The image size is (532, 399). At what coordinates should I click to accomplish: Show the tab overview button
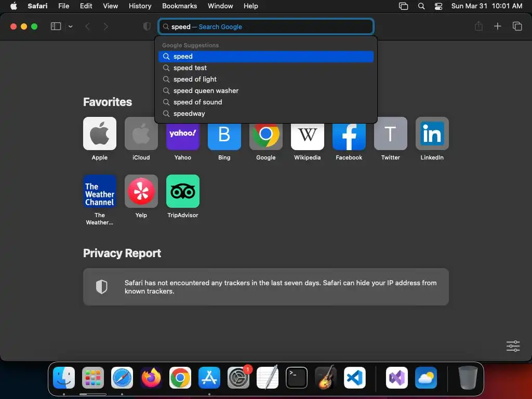[517, 26]
